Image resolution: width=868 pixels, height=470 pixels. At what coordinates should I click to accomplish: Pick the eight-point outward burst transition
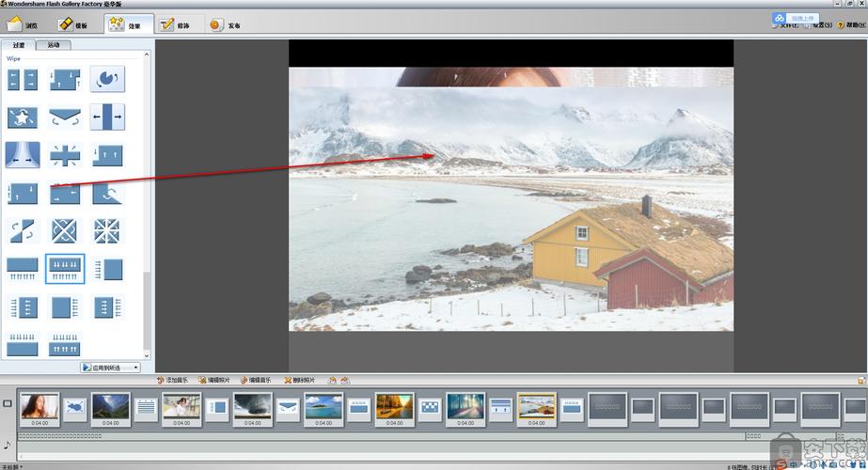coord(107,231)
